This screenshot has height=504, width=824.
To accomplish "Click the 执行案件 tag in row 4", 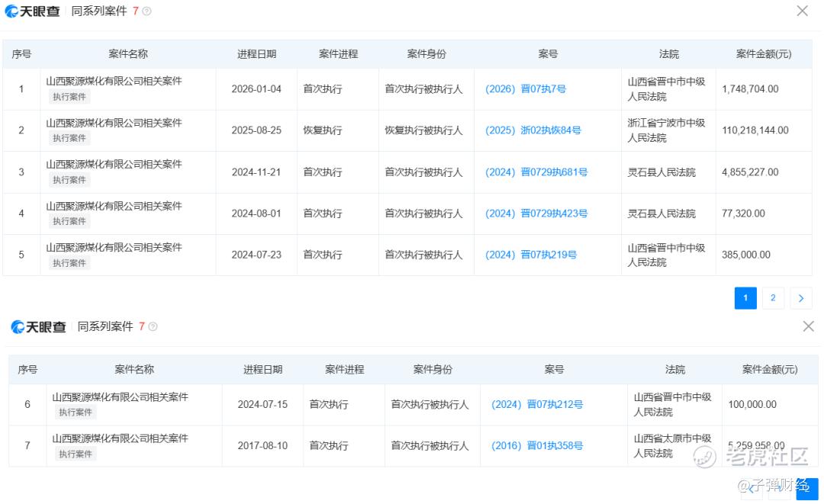I will pyautogui.click(x=69, y=221).
